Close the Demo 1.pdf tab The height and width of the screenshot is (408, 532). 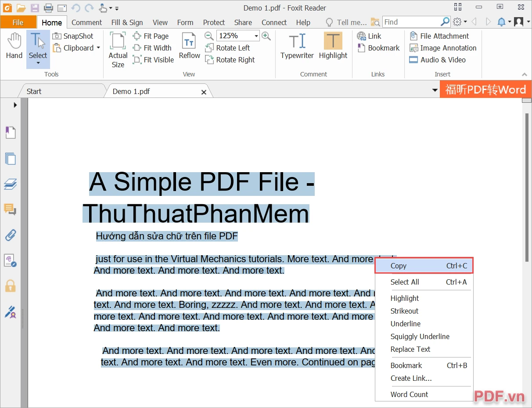(204, 92)
